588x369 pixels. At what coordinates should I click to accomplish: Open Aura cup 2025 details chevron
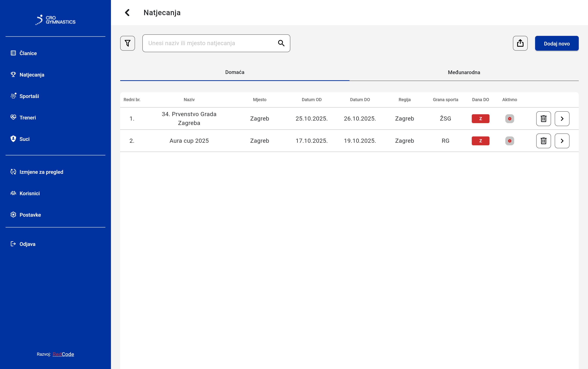(x=562, y=141)
